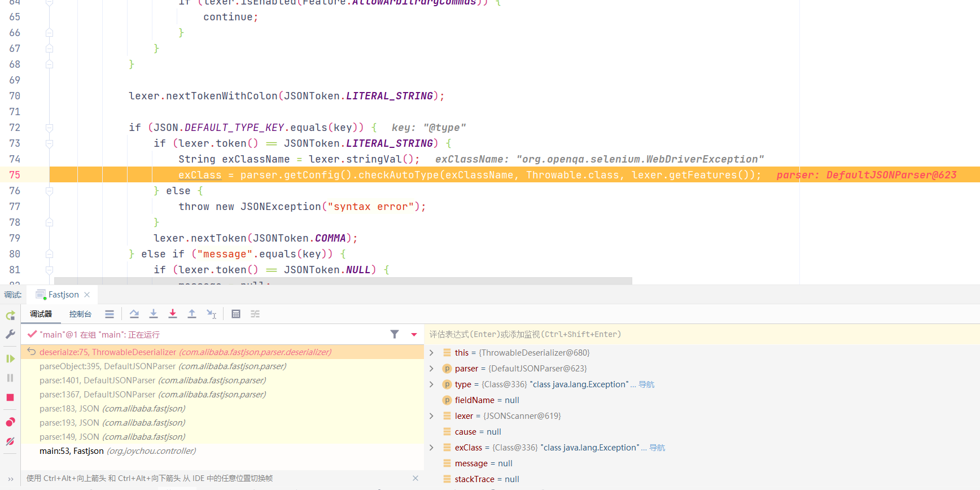Viewport: 980px width, 490px height.
Task: Click the Resume Program icon
Action: (10, 358)
